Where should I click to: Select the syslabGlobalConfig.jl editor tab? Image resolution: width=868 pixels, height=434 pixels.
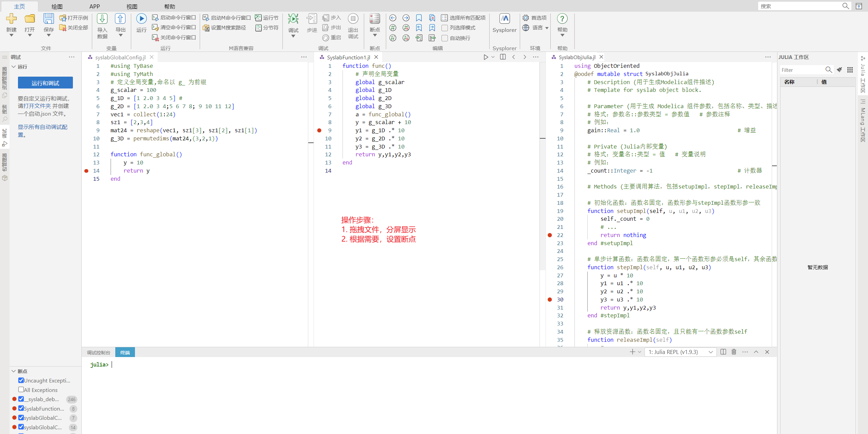tap(120, 57)
